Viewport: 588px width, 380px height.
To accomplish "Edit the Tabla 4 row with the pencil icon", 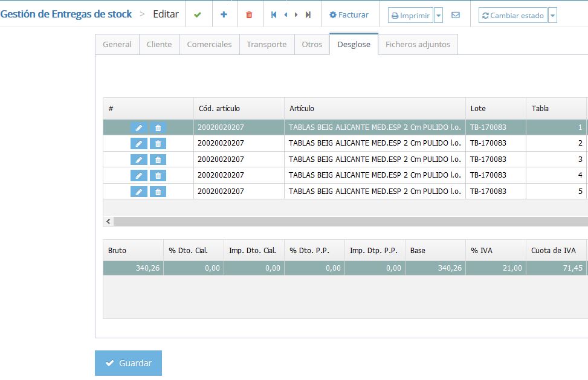I will pyautogui.click(x=139, y=175).
